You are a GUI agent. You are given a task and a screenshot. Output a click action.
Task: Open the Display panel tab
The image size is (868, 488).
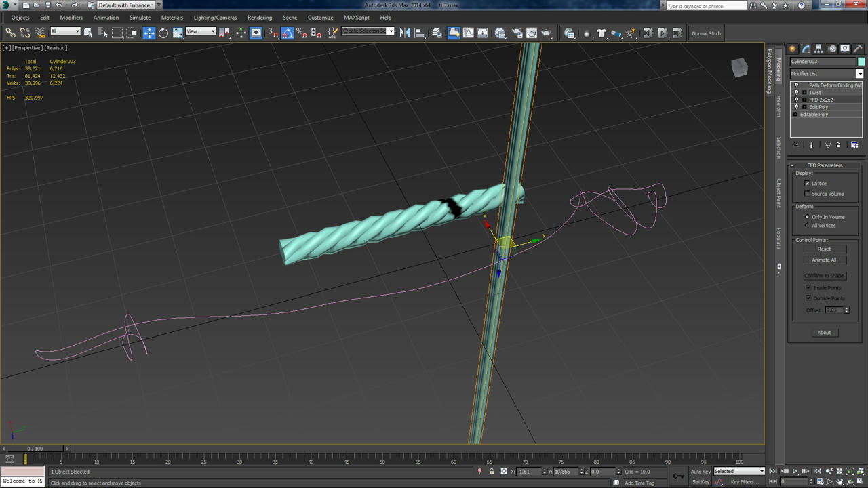tap(845, 49)
